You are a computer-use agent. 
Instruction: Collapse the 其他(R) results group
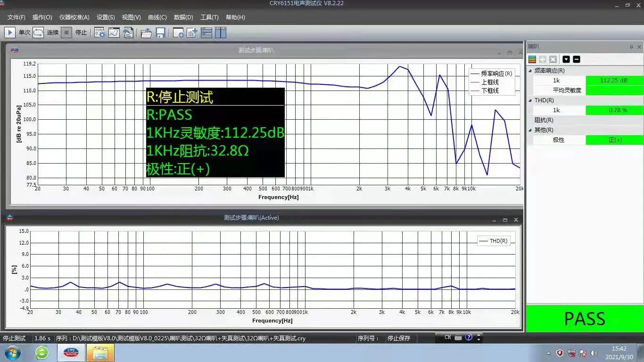point(530,130)
